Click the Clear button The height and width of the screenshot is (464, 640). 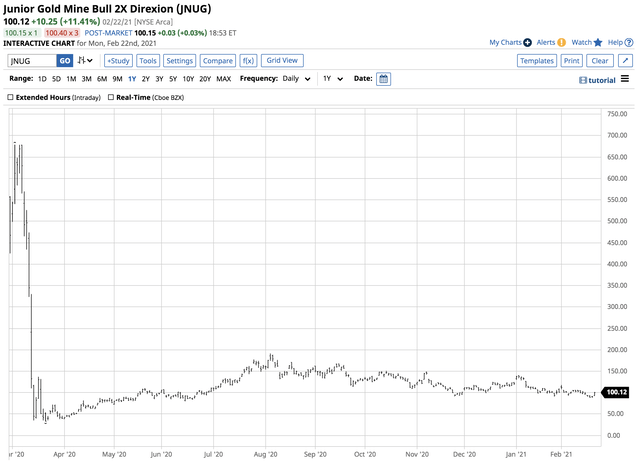pyautogui.click(x=600, y=61)
